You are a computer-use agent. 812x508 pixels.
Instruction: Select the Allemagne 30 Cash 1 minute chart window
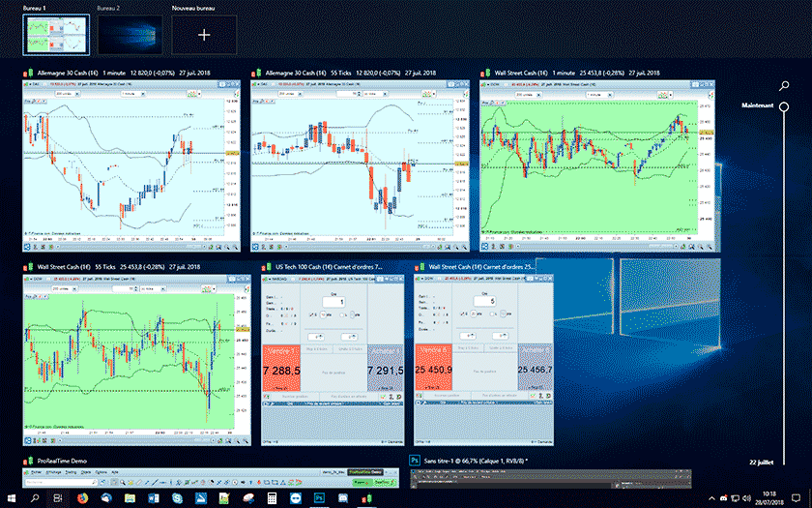click(131, 165)
